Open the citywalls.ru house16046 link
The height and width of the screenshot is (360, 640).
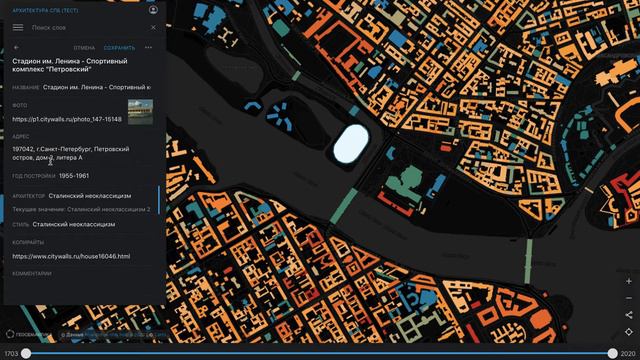(71, 256)
